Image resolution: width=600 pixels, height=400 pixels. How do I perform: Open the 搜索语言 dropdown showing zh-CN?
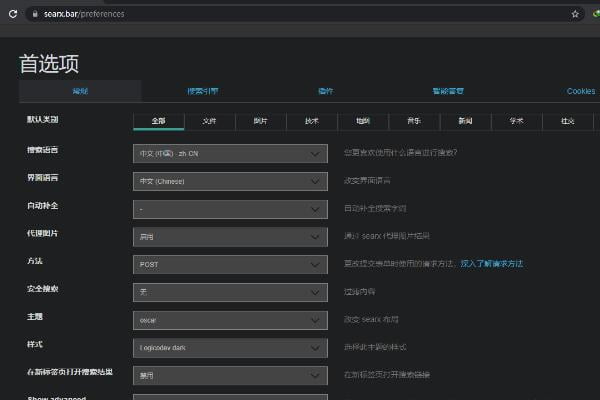(230, 153)
